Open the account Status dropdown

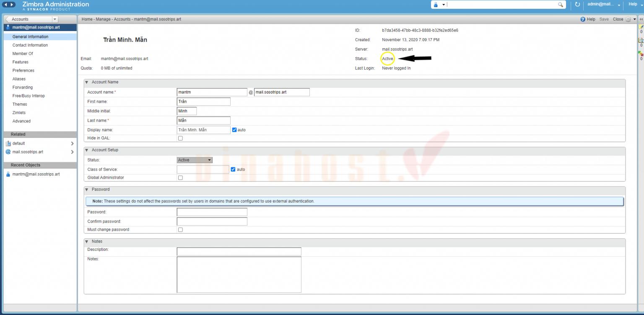[195, 160]
